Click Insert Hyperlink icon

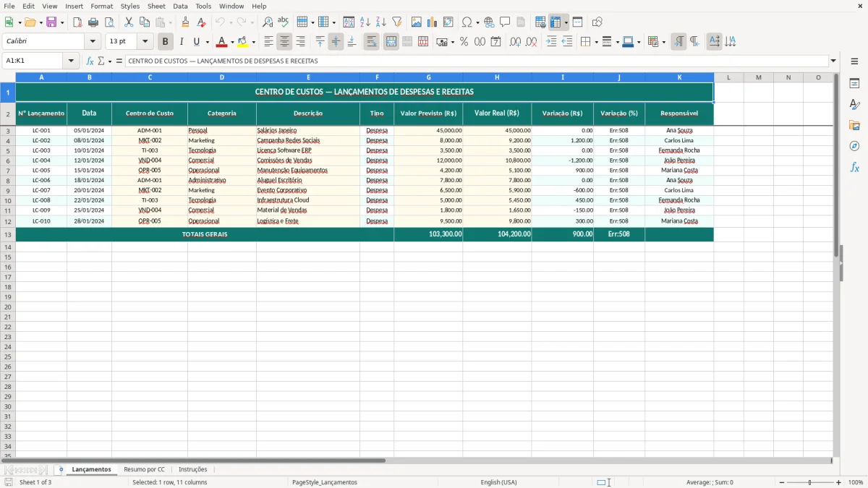coord(489,22)
